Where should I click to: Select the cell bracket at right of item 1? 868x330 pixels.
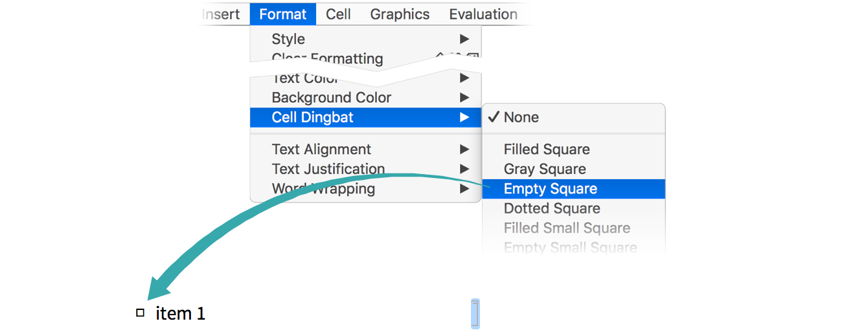pyautogui.click(x=474, y=313)
